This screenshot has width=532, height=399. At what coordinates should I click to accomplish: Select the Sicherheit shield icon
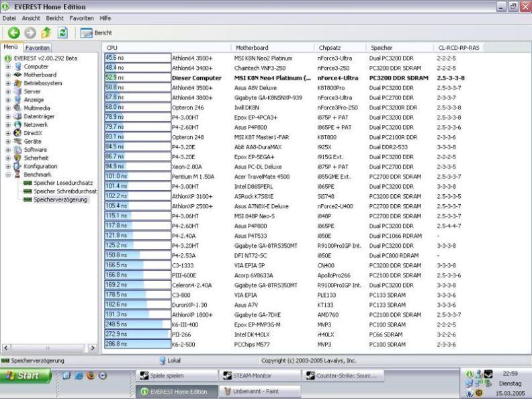pyautogui.click(x=18, y=158)
